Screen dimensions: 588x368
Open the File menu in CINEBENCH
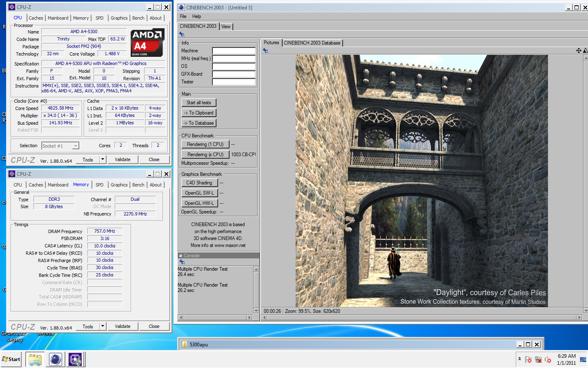[x=183, y=16]
